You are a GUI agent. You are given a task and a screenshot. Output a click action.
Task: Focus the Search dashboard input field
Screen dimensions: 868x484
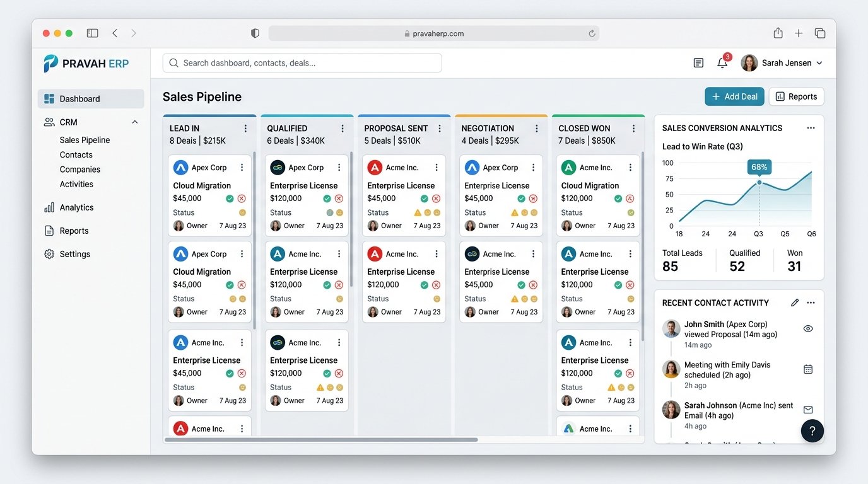302,63
